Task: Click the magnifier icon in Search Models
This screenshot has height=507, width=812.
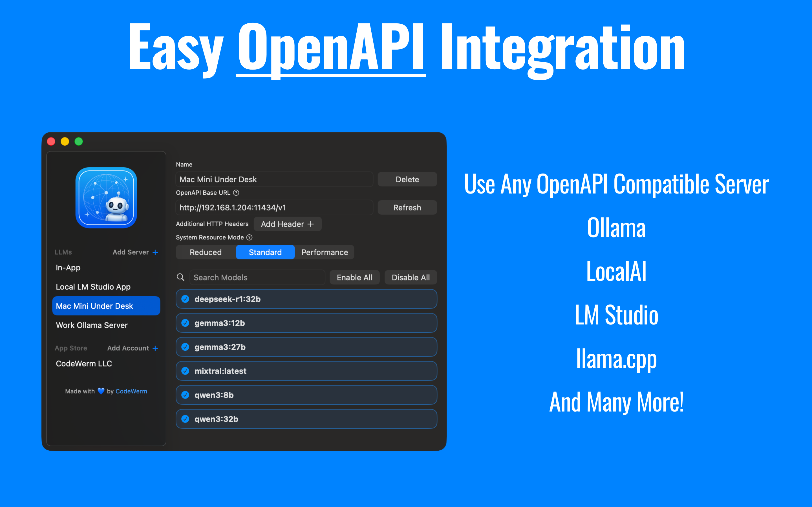Action: (180, 277)
